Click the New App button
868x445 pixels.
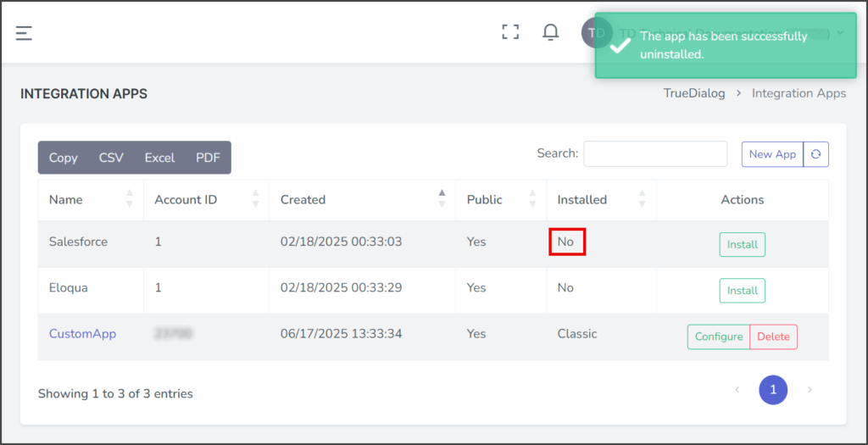click(772, 154)
